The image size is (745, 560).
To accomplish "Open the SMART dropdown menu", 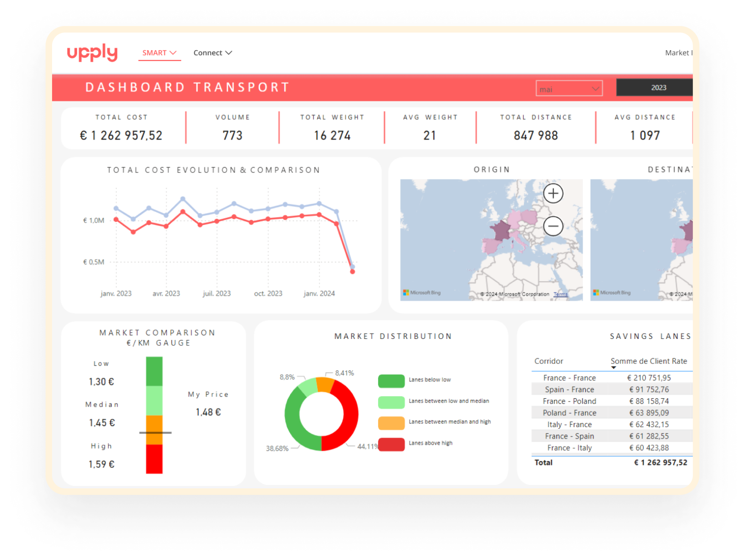I will coord(159,53).
